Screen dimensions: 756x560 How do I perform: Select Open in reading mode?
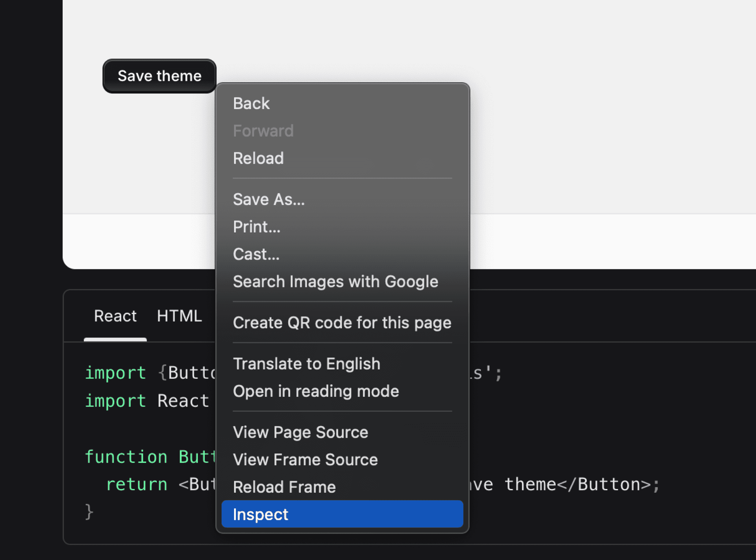[x=316, y=391]
